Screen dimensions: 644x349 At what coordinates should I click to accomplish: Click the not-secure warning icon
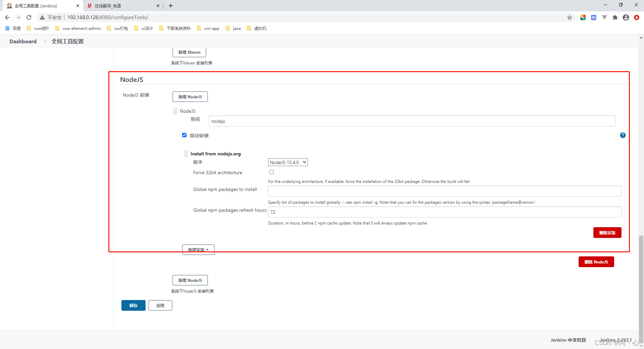click(42, 17)
